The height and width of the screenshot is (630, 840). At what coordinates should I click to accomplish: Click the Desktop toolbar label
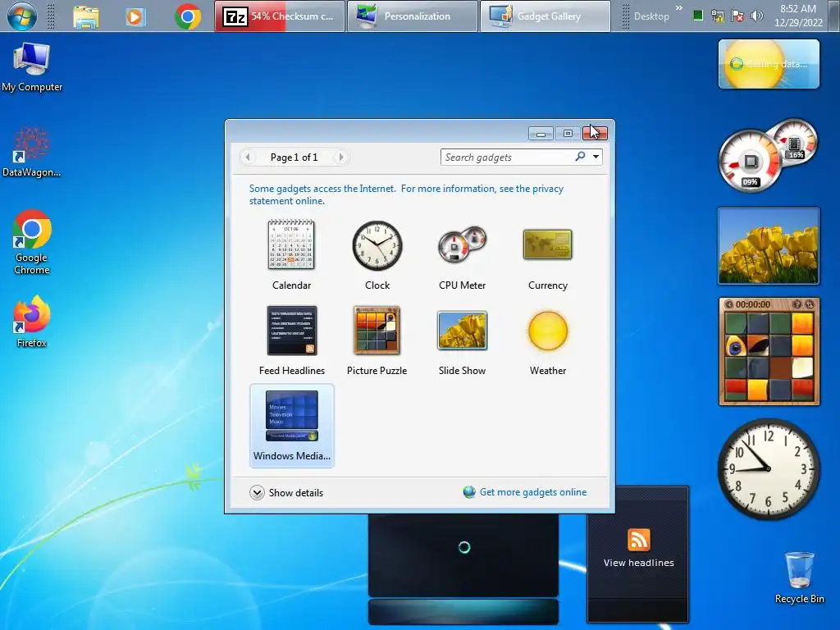651,16
